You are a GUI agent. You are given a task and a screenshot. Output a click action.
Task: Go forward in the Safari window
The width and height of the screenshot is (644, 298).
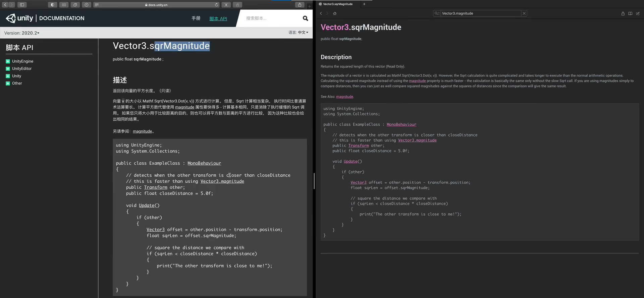pyautogui.click(x=12, y=5)
